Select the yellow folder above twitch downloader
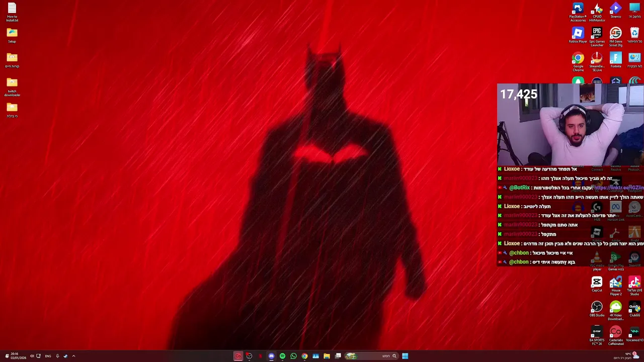 12,60
